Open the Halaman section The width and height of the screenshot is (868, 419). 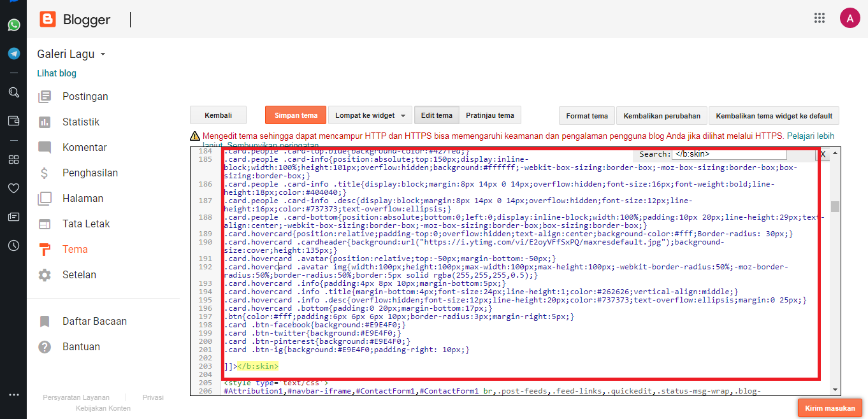[x=83, y=199]
